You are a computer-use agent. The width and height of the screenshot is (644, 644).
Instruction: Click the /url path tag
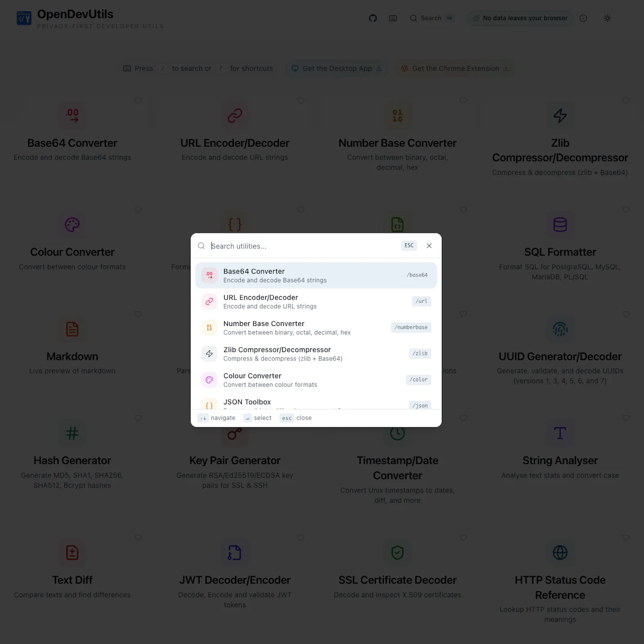(x=421, y=301)
